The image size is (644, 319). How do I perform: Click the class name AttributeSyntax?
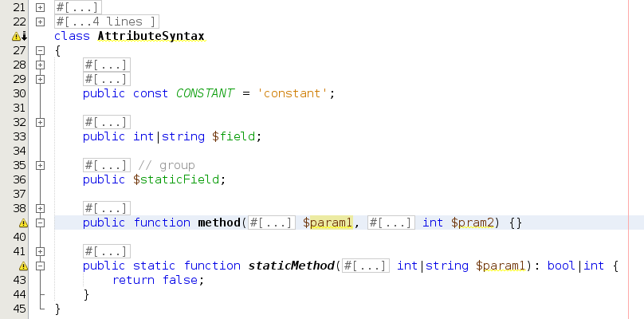pyautogui.click(x=151, y=36)
